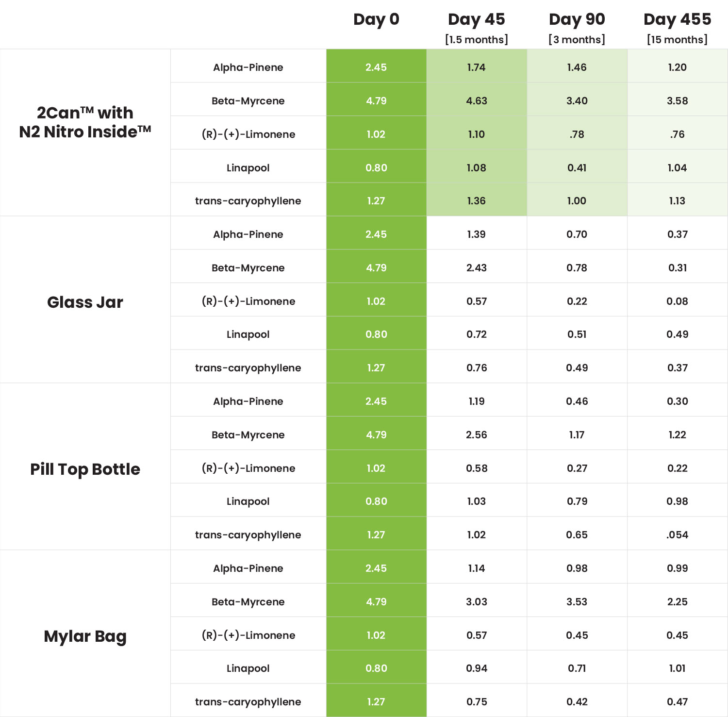Viewport: 728px width, 717px height.
Task: Select Glass Jar Limonene Day 455 value 0.08
Action: (678, 301)
